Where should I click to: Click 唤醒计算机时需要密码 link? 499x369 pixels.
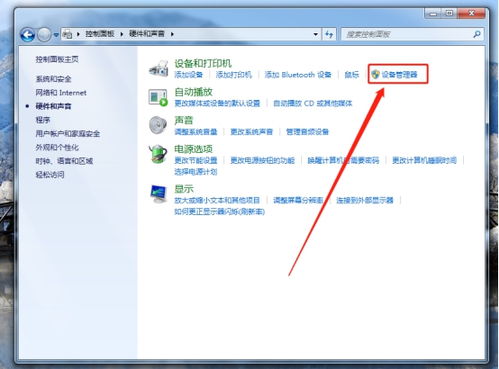tap(343, 160)
